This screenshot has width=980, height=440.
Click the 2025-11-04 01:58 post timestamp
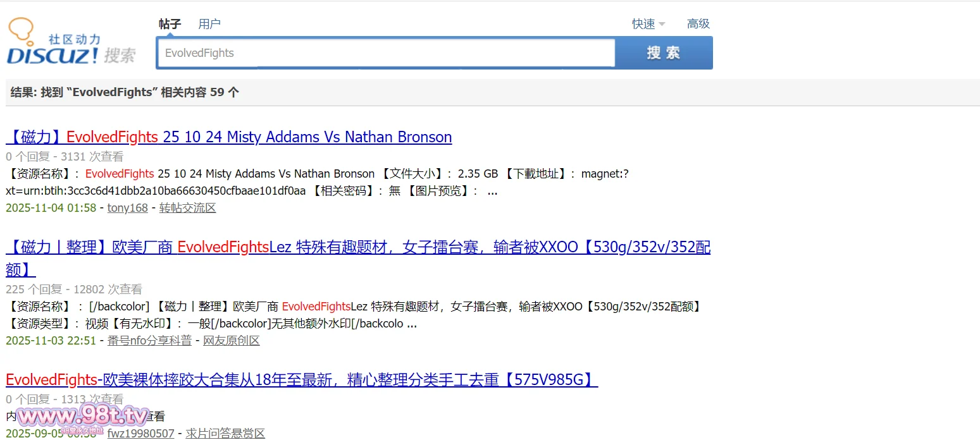51,208
